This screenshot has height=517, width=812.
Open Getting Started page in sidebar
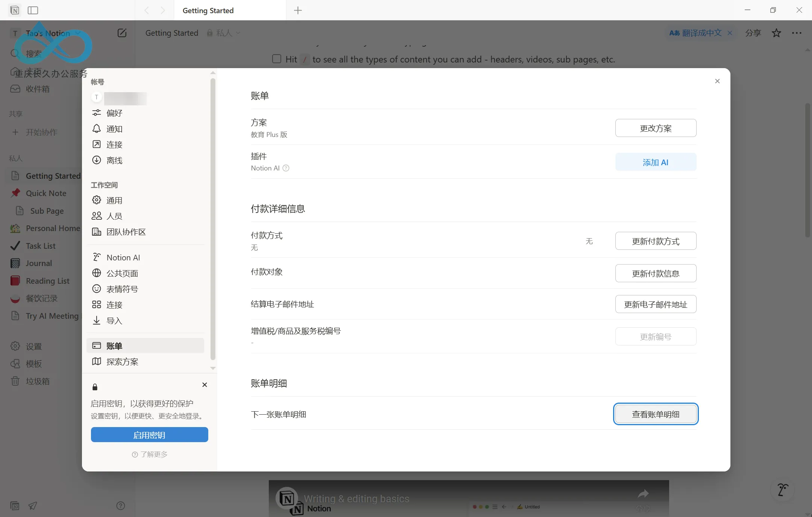pyautogui.click(x=44, y=176)
